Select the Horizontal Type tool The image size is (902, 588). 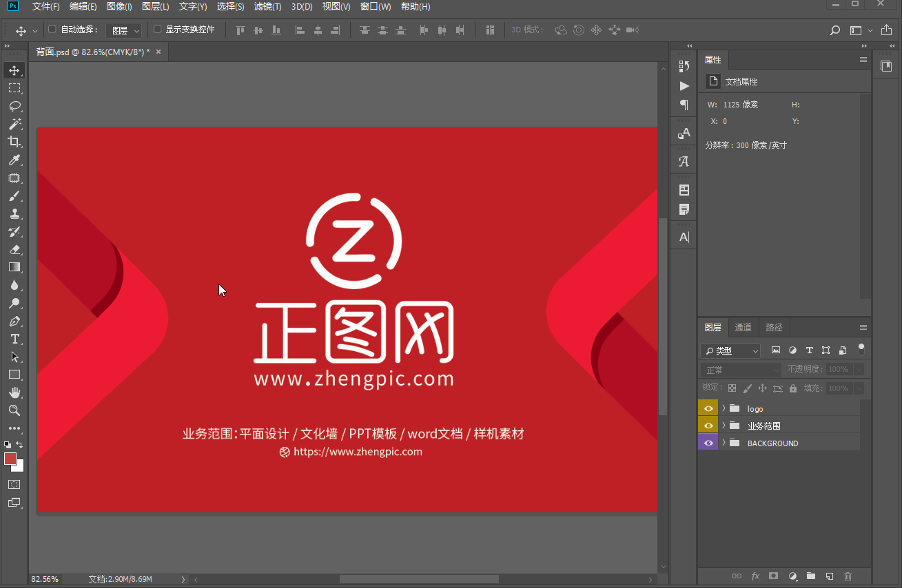click(x=14, y=339)
